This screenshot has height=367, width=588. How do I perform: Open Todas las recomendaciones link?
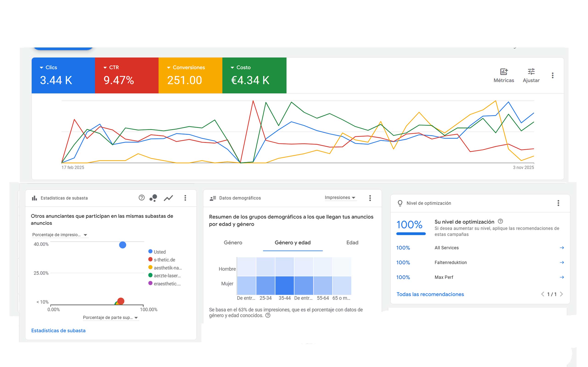pyautogui.click(x=430, y=294)
